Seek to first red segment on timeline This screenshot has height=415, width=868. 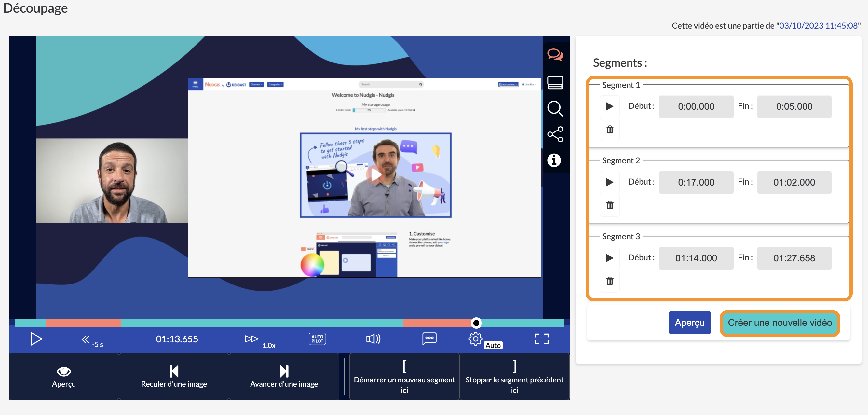pyautogui.click(x=83, y=323)
